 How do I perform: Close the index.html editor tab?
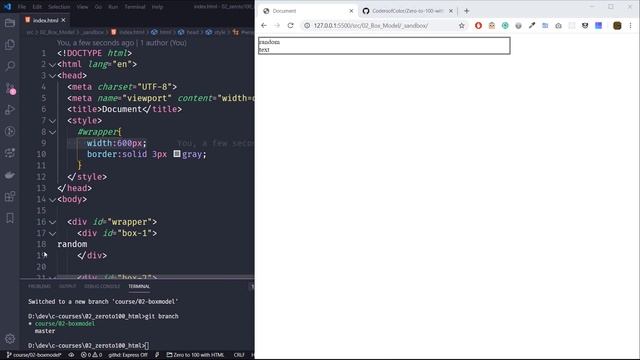(63, 20)
